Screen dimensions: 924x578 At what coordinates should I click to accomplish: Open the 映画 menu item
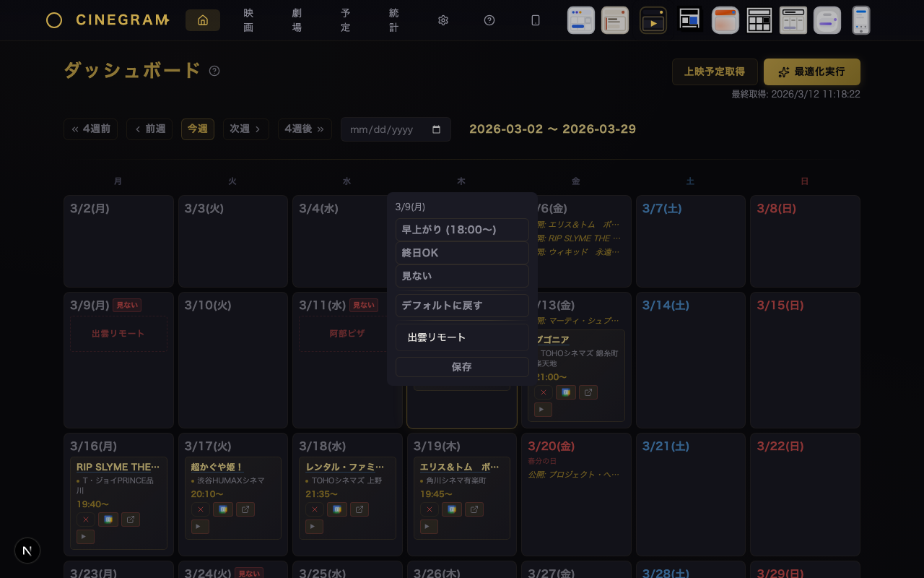(248, 20)
